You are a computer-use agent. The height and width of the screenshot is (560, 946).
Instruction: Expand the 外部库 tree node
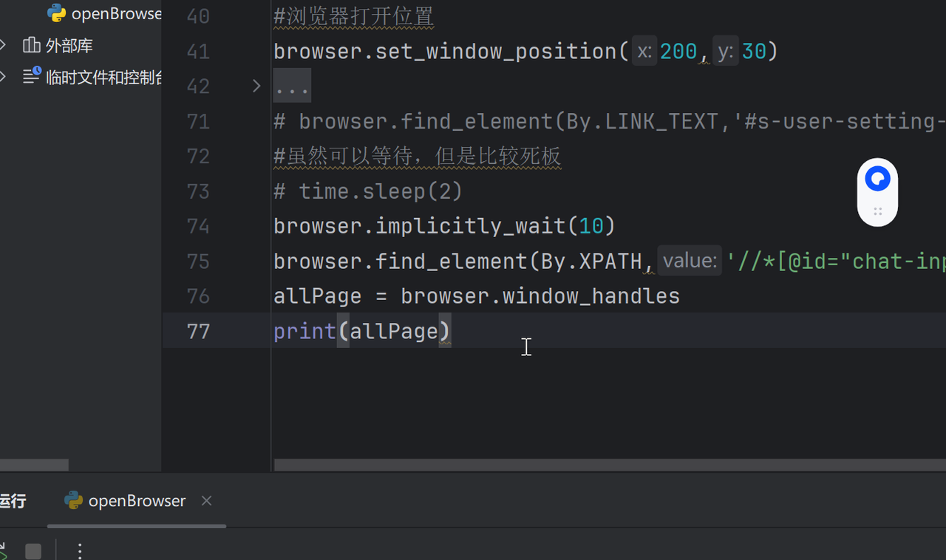click(4, 46)
